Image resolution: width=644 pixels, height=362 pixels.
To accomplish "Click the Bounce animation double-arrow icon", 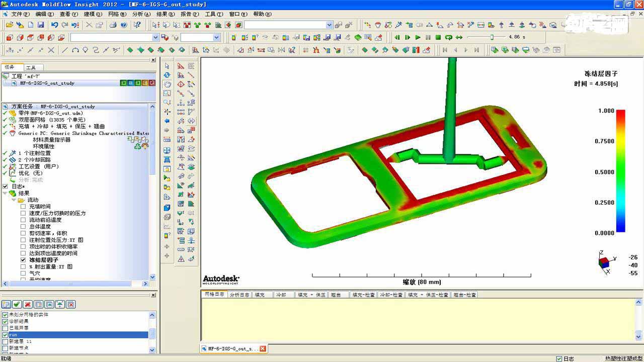I will pyautogui.click(x=459, y=37).
